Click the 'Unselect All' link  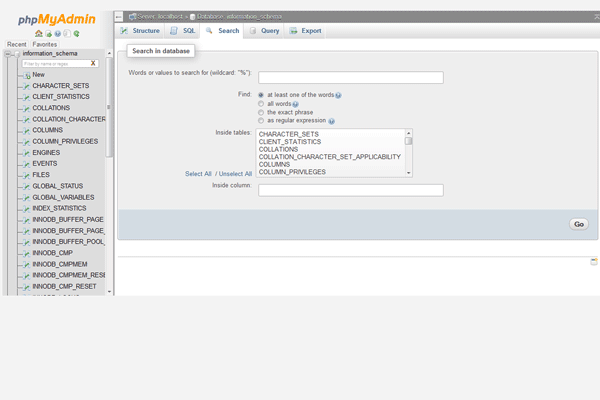point(235,174)
